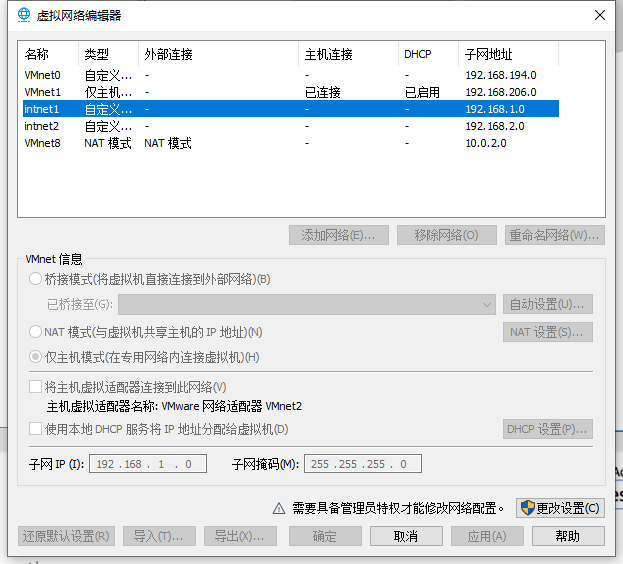
Task: Open 自动设置(U) for bridging
Action: [x=548, y=305]
